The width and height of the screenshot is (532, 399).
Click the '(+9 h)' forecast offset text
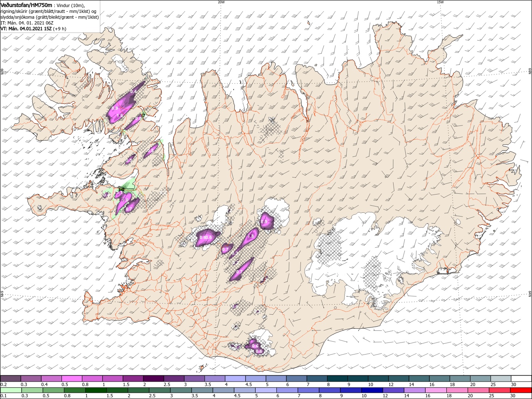click(59, 29)
